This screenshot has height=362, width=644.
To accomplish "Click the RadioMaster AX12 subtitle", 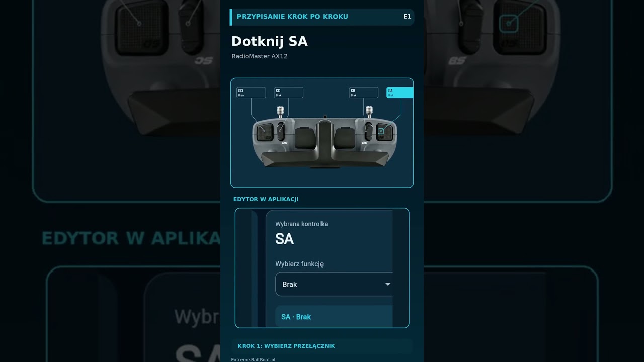I will 260,56.
